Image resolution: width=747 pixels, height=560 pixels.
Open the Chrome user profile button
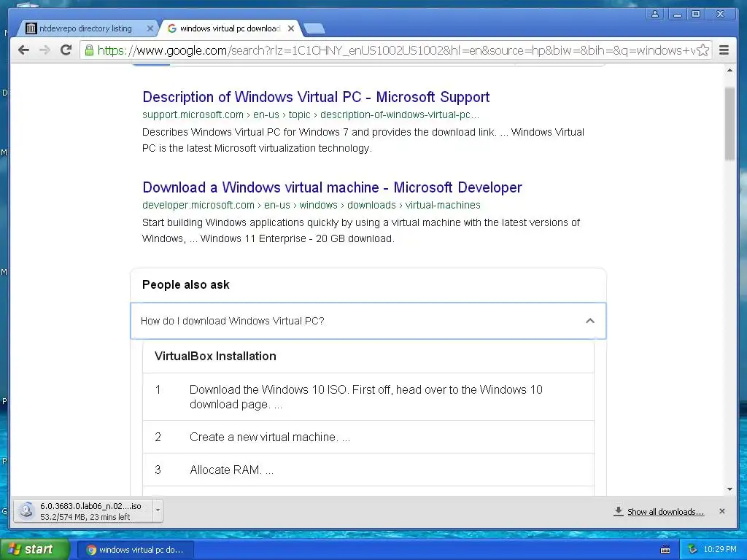coord(655,14)
